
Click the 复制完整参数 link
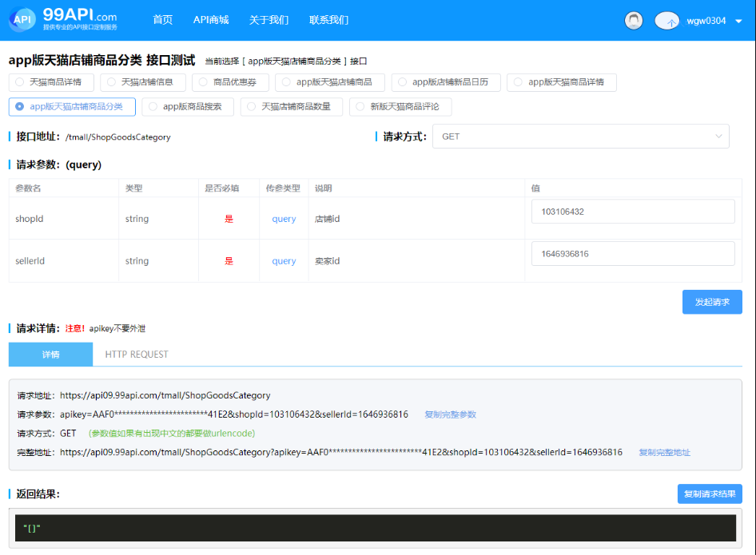point(450,414)
